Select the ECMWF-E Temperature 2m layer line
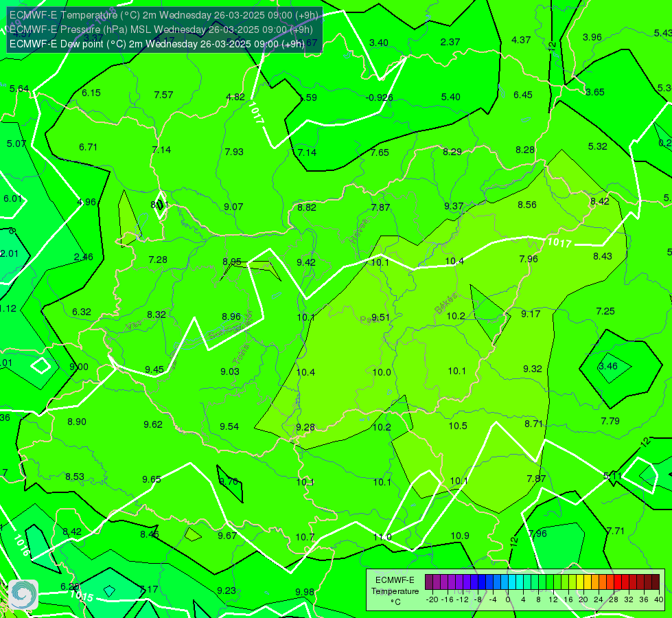The width and height of the screenshot is (672, 618). pyautogui.click(x=164, y=15)
